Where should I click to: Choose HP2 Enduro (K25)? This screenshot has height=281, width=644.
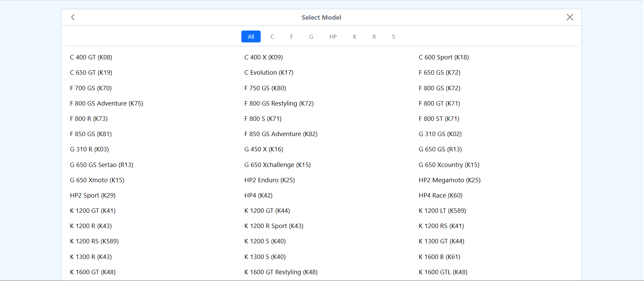pyautogui.click(x=270, y=180)
